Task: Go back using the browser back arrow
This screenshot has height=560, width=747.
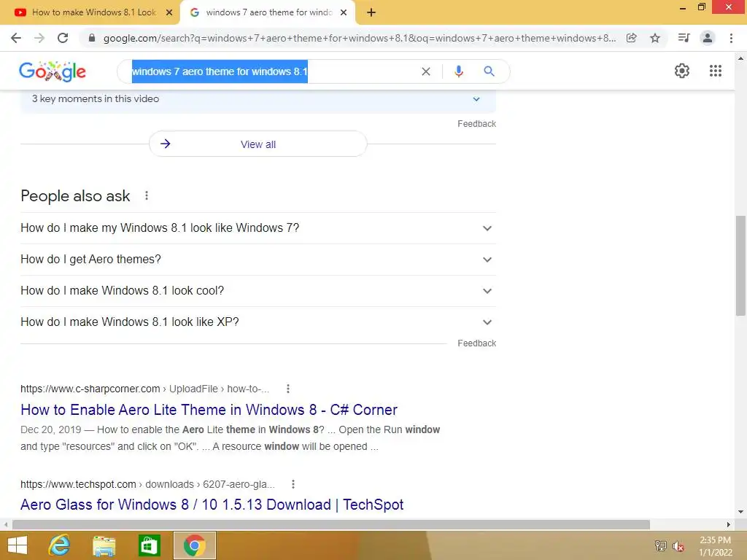Action: 16,38
